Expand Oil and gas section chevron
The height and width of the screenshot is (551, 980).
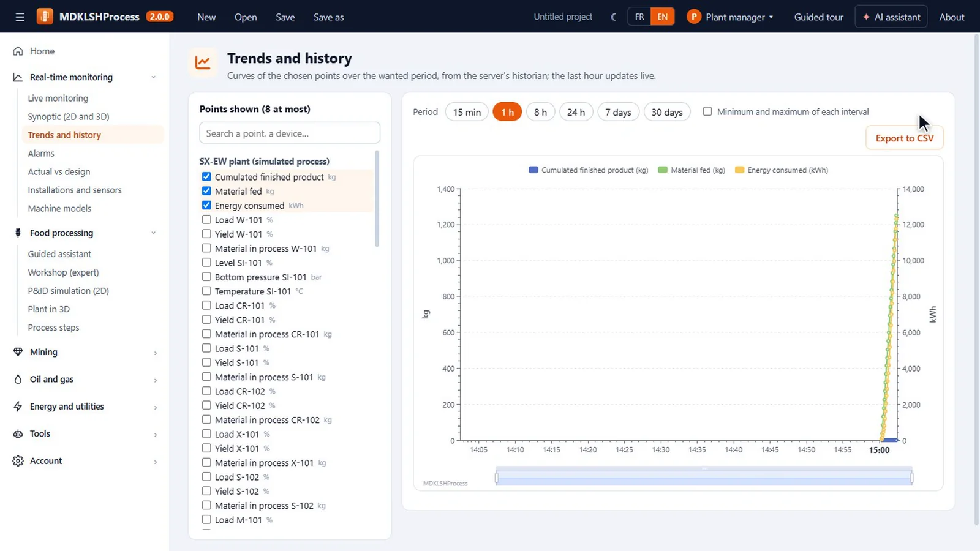pos(156,380)
